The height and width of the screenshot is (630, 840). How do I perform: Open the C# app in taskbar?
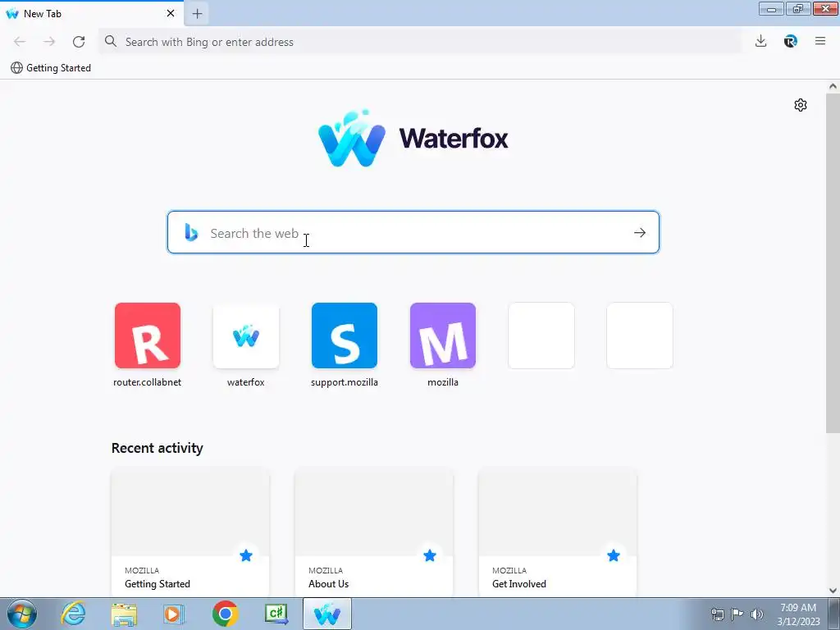click(x=276, y=614)
